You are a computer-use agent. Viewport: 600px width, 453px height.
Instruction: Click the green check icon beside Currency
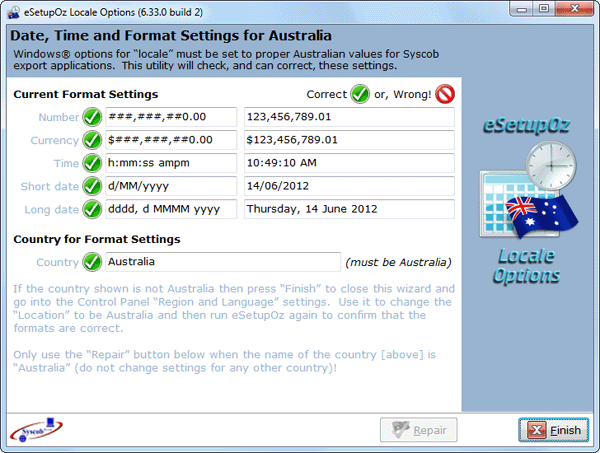coord(93,140)
